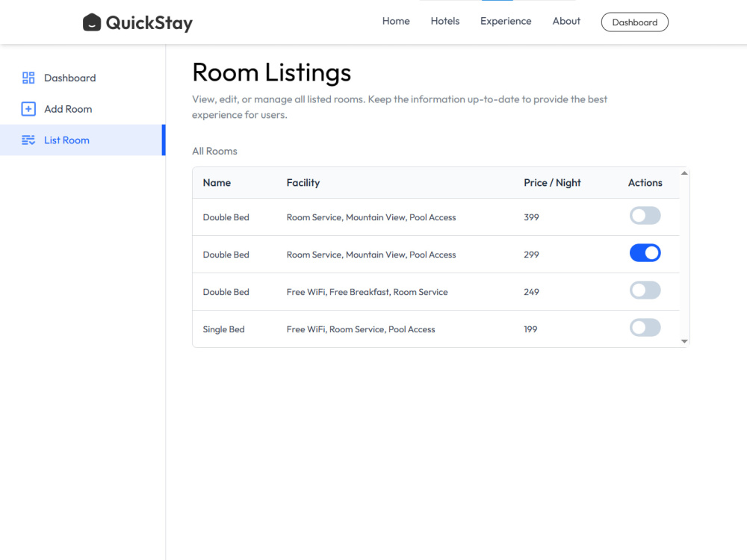The height and width of the screenshot is (560, 747).
Task: Enable the 399 Double Bed room toggle
Action: [x=645, y=216]
